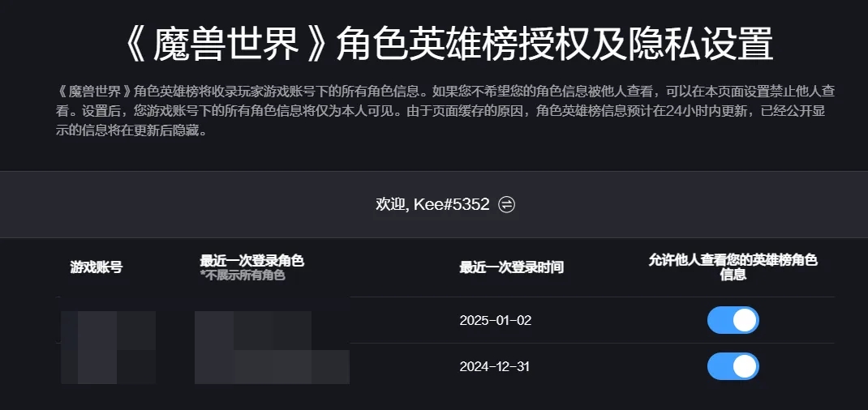Click the 最近一次登录时间 column header
868x410 pixels.
pyautogui.click(x=511, y=267)
